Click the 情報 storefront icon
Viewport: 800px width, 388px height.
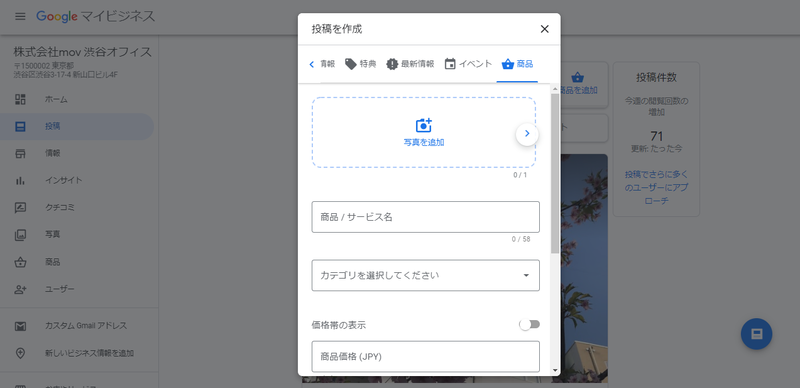pyautogui.click(x=20, y=154)
